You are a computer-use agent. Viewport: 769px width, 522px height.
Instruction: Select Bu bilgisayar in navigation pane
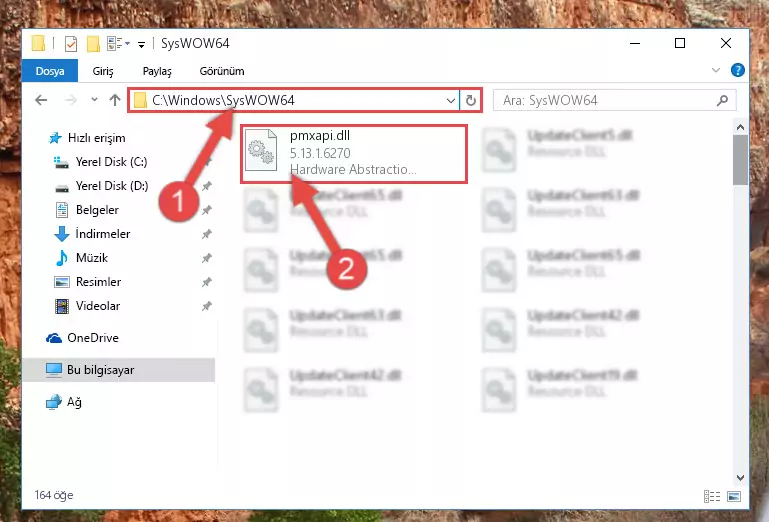pyautogui.click(x=118, y=370)
